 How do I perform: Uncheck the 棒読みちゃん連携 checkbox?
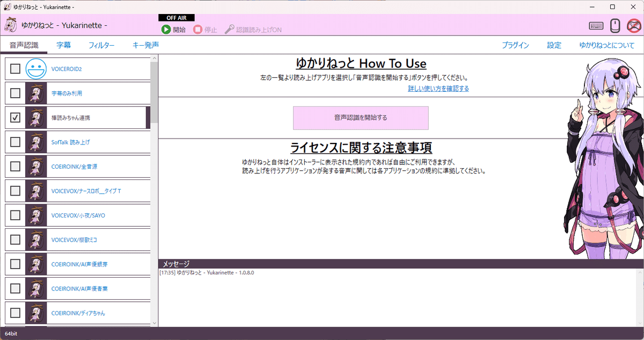coord(16,117)
